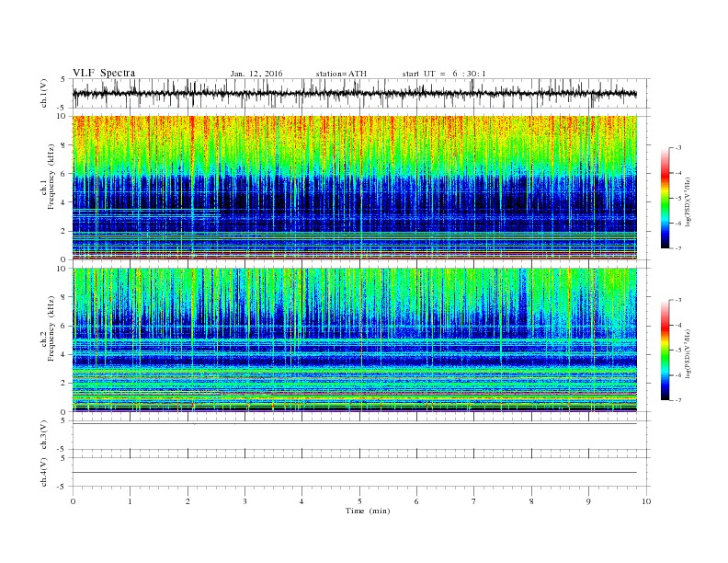Click the "-7" label on ch.1 color bar
Image resolution: width=728 pixels, height=563 pixels.
[x=677, y=248]
